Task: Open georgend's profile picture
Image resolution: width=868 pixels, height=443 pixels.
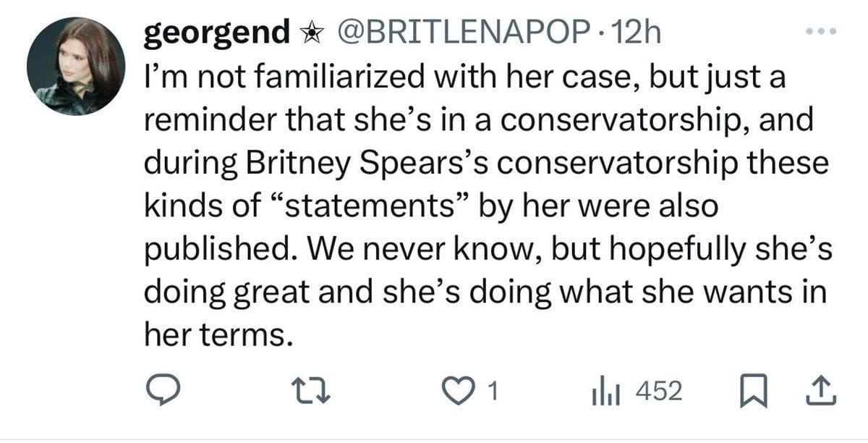Action: pyautogui.click(x=76, y=65)
